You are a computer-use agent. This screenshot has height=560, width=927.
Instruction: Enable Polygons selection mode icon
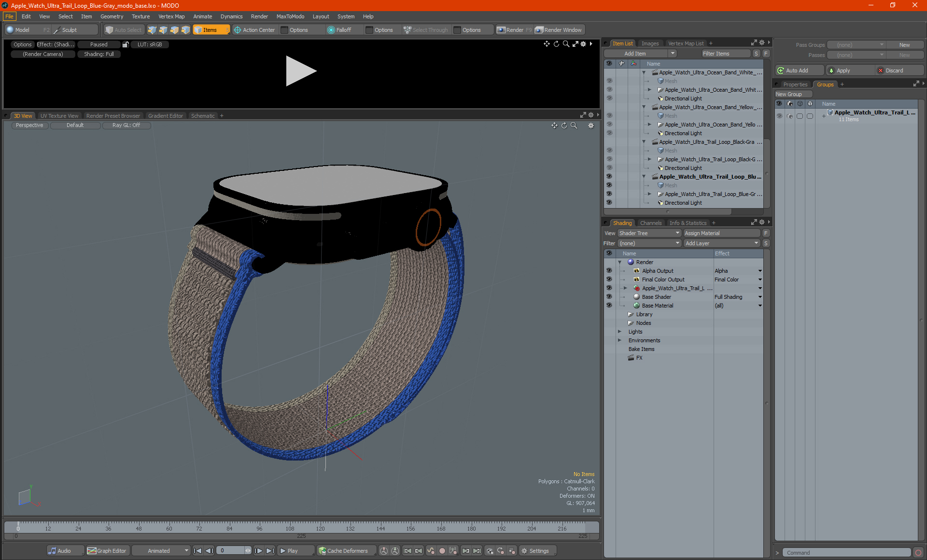point(174,30)
